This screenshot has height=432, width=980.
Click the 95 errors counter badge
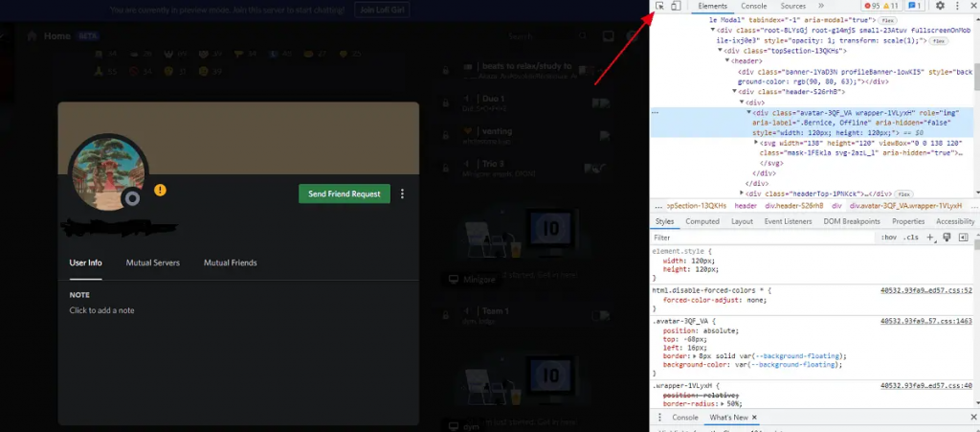click(x=872, y=6)
